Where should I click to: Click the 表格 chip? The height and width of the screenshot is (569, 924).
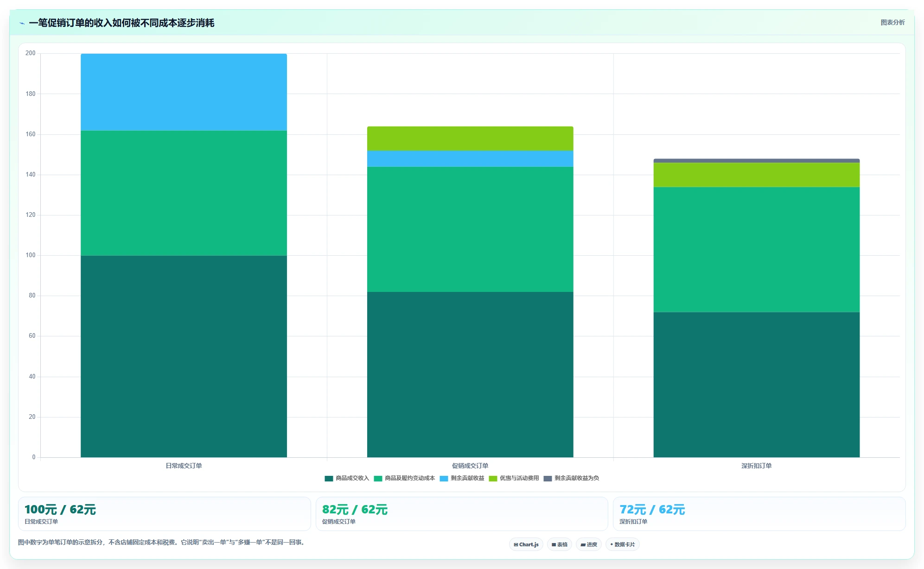point(560,544)
